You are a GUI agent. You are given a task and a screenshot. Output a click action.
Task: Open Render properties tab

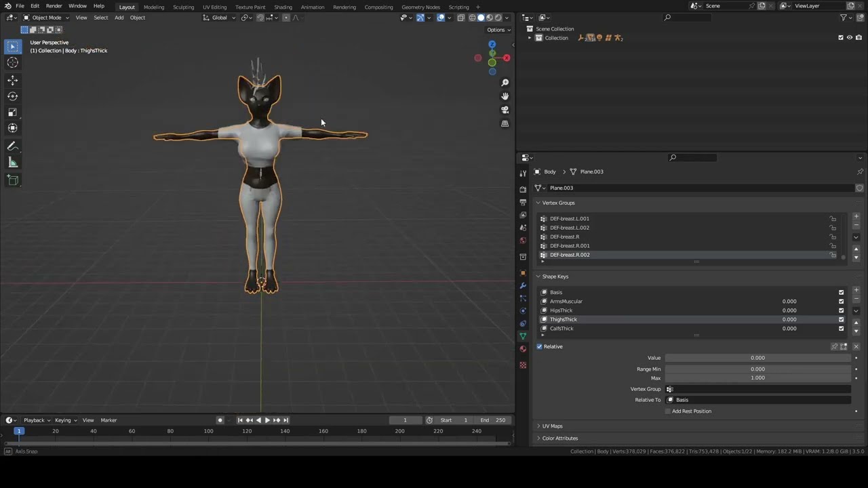point(523,190)
